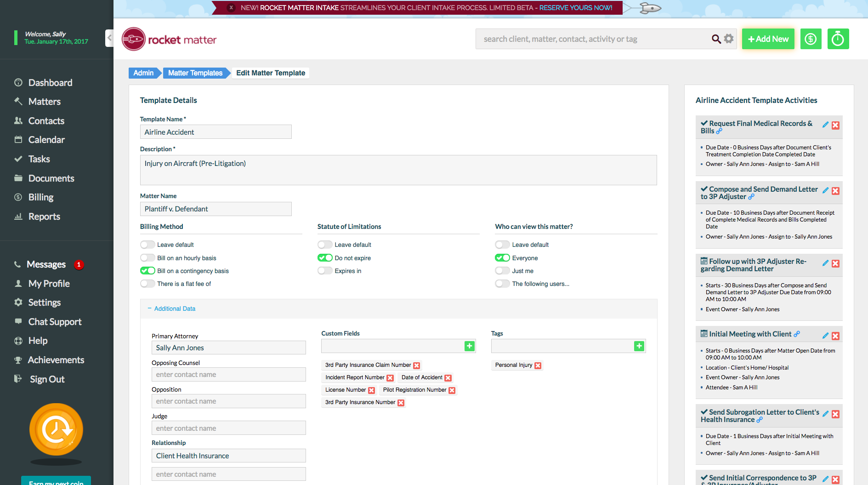Open search settings gear icon
Image resolution: width=868 pixels, height=485 pixels.
point(729,39)
